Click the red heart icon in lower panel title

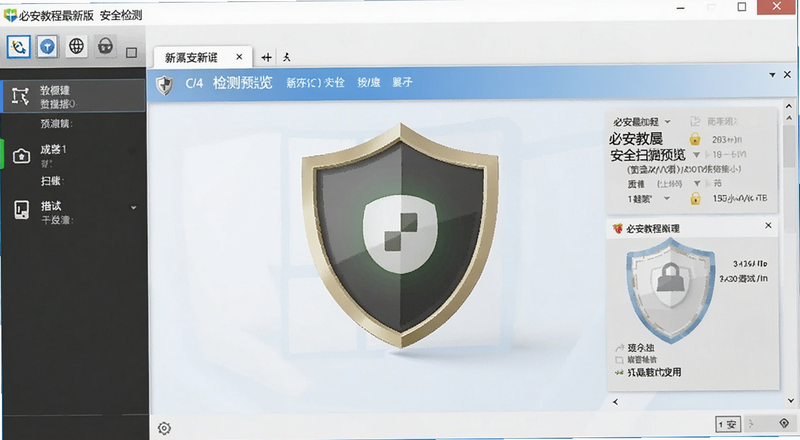617,228
